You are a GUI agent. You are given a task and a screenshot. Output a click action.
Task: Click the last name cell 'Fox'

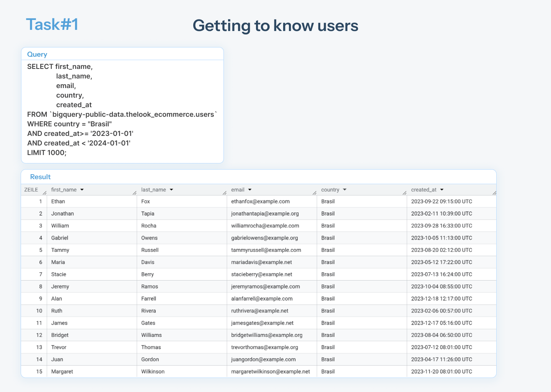click(145, 201)
